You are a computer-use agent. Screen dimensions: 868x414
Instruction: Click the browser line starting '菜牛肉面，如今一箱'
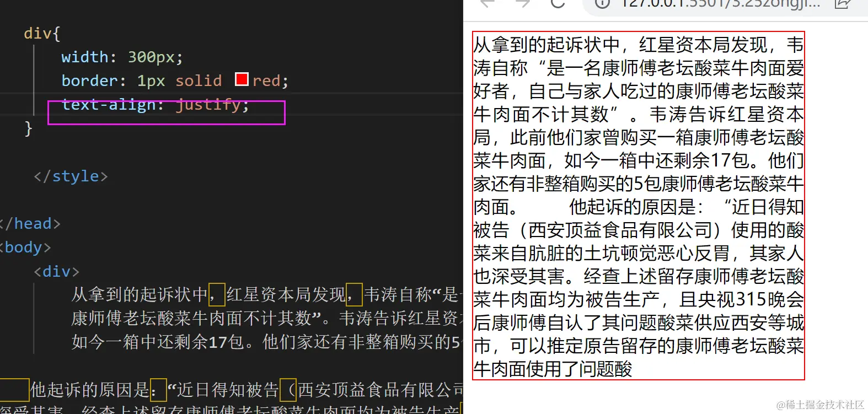tap(639, 160)
